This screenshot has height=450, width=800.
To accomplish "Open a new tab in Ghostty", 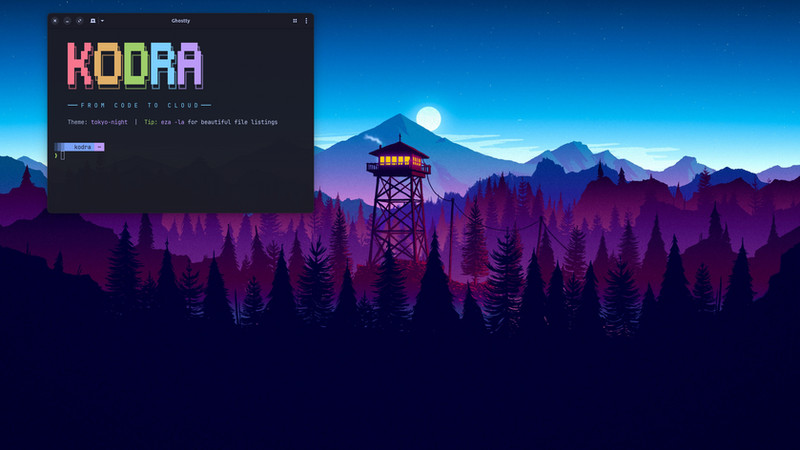I will tap(93, 21).
